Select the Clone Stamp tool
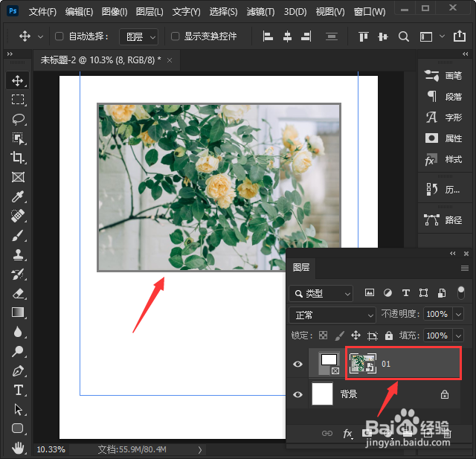This screenshot has width=476, height=459. [x=18, y=254]
